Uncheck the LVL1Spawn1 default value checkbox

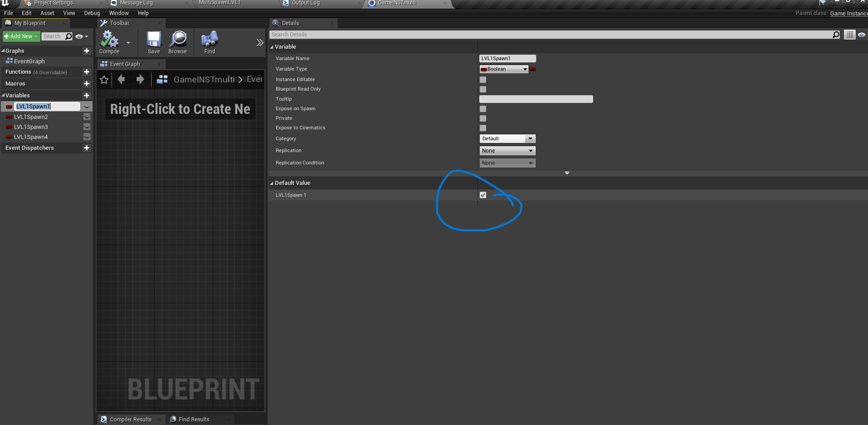coord(482,195)
